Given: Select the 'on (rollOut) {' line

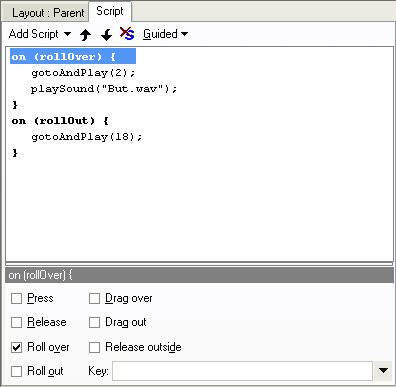Looking at the screenshot, I should pos(60,121).
